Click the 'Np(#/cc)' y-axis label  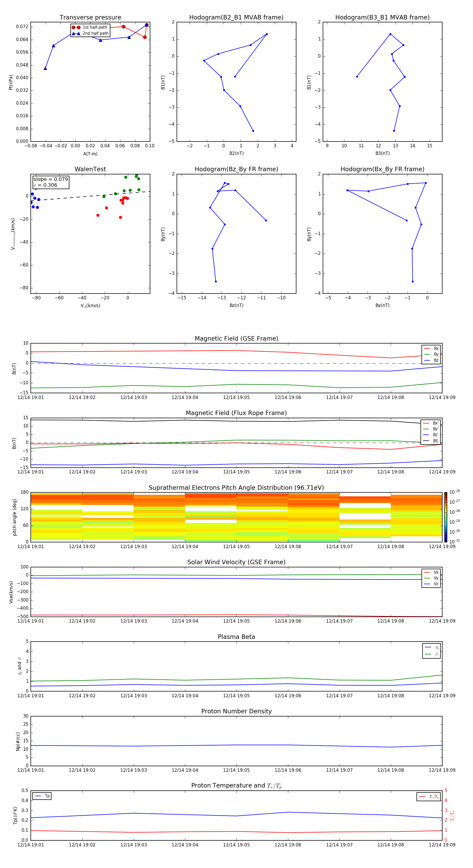pos(18,741)
